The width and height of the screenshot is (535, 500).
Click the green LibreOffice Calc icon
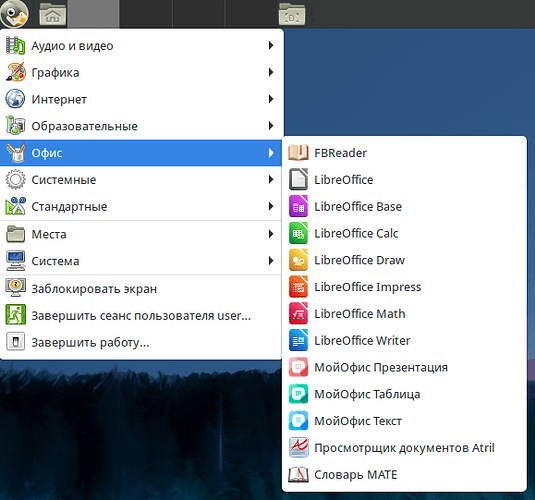point(298,233)
